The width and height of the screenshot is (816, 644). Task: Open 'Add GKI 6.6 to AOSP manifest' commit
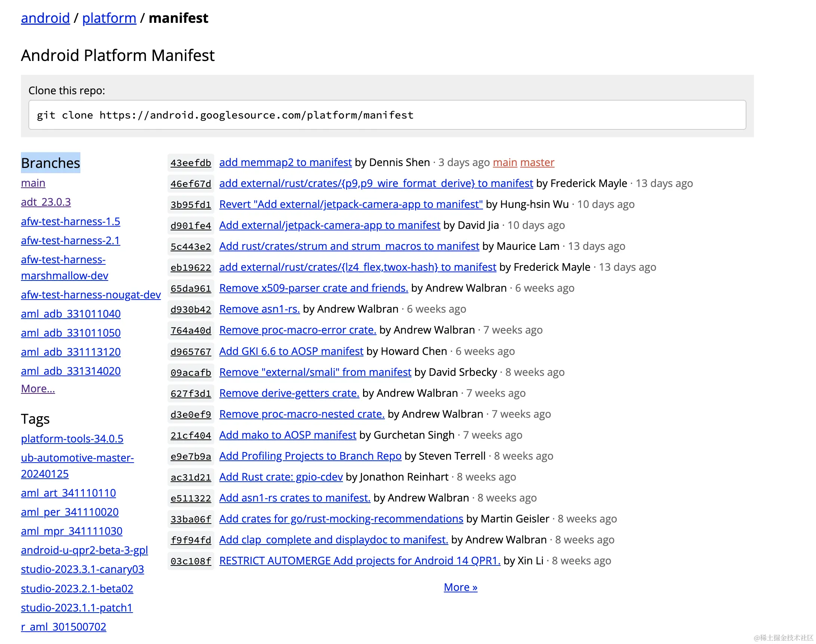[291, 352]
